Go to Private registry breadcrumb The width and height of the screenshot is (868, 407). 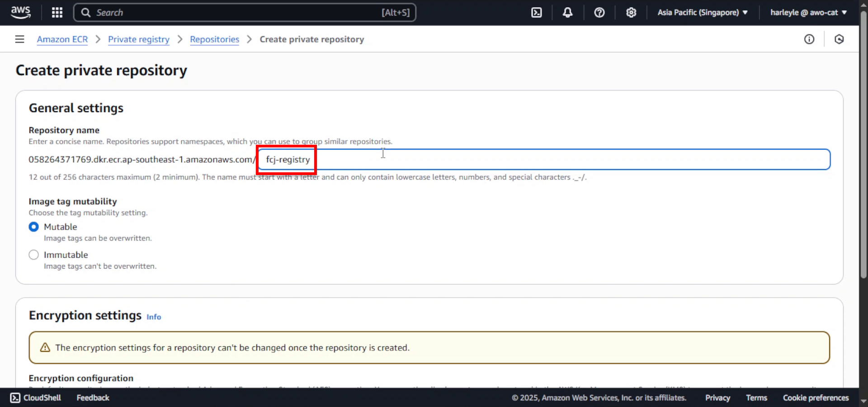[139, 39]
